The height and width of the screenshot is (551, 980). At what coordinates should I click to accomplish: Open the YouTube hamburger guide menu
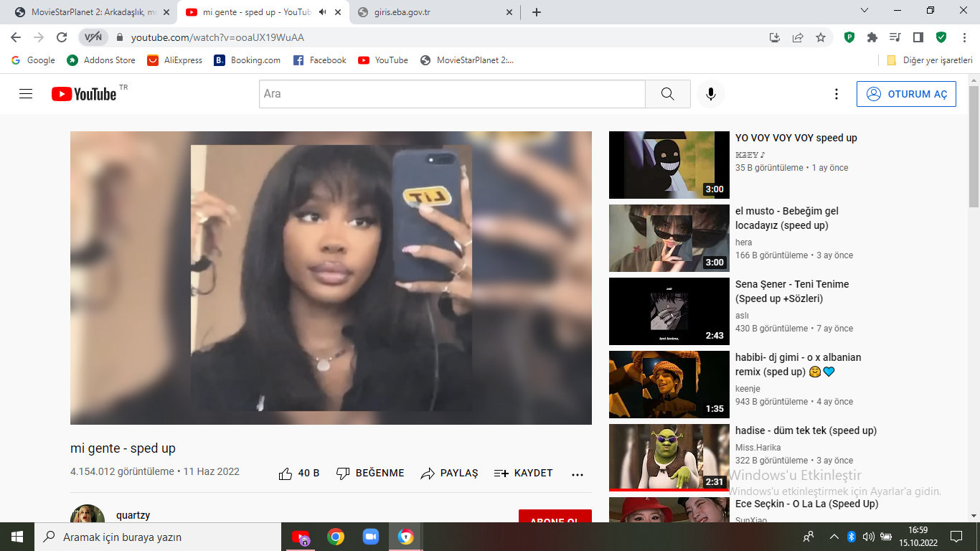26,94
